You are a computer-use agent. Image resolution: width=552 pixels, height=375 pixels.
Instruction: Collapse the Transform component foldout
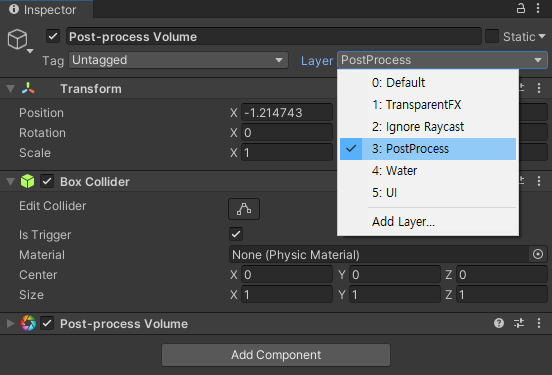point(11,88)
